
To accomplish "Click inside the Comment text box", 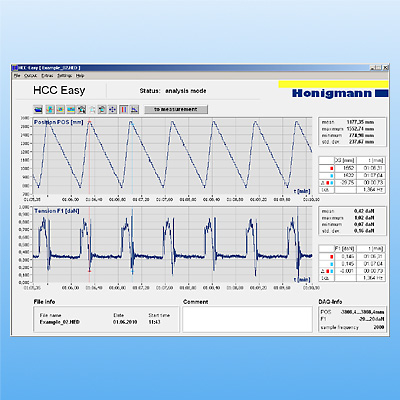I will 248,319.
